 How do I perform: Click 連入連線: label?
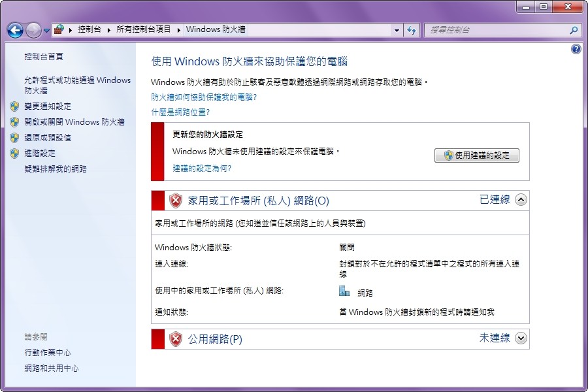click(x=171, y=264)
